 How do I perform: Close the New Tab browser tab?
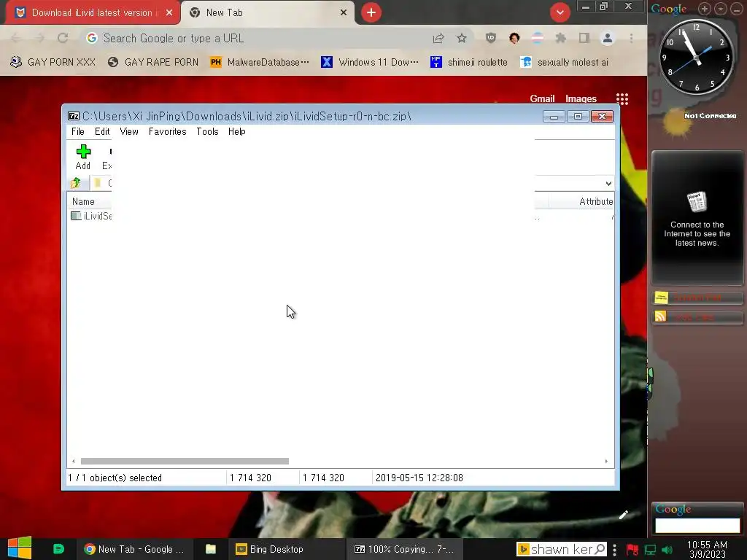point(344,13)
